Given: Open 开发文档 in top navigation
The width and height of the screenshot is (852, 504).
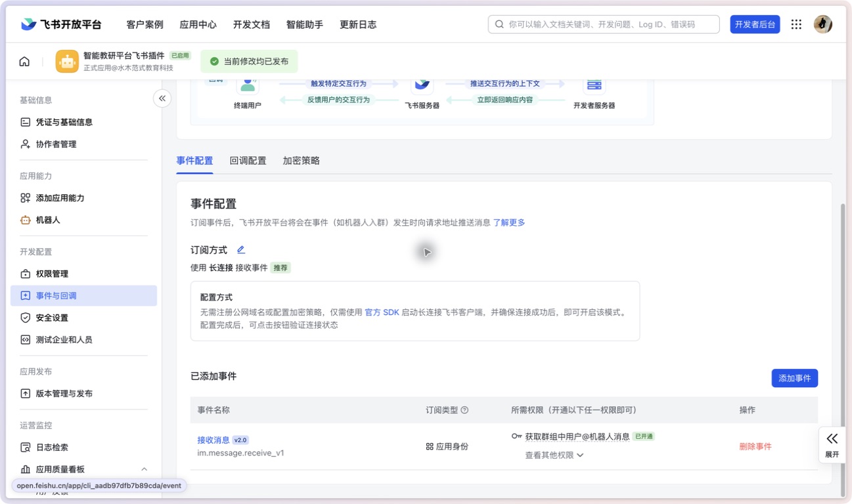Looking at the screenshot, I should pyautogui.click(x=252, y=24).
